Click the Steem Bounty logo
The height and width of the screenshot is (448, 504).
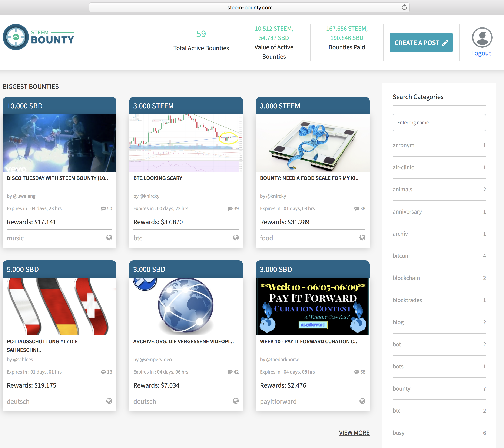click(39, 37)
